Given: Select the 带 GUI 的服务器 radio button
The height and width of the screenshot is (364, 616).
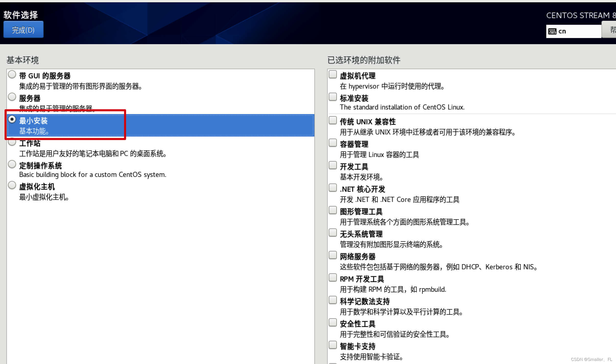Looking at the screenshot, I should pyautogui.click(x=12, y=75).
